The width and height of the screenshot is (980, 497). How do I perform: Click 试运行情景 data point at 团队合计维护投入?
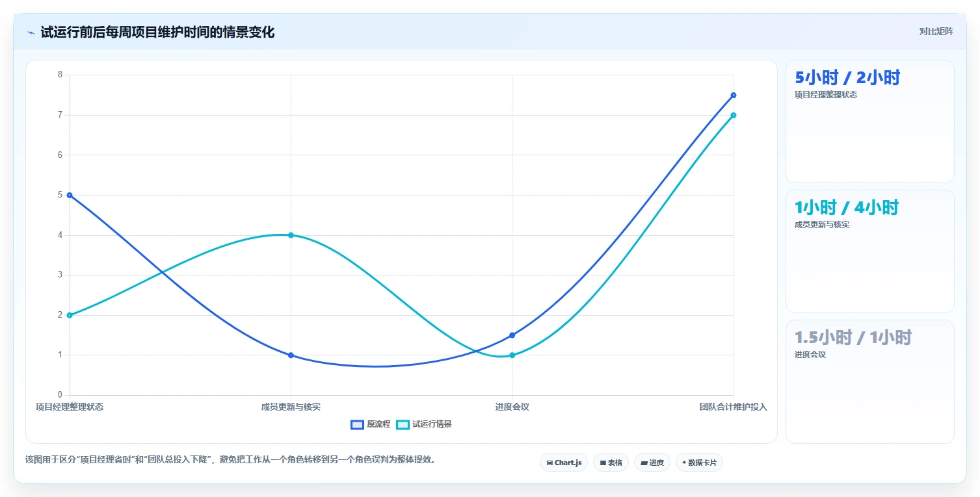pos(734,115)
